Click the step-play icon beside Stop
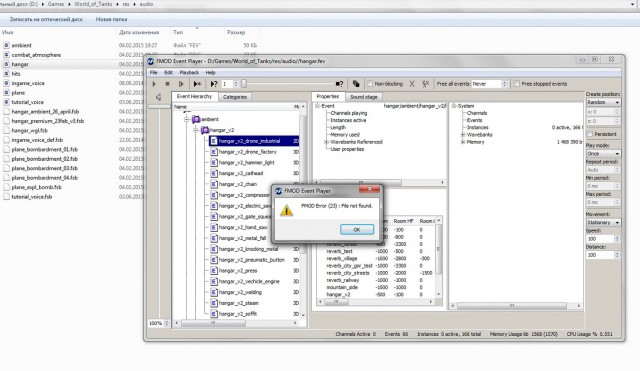This screenshot has height=371, width=640. tap(181, 84)
